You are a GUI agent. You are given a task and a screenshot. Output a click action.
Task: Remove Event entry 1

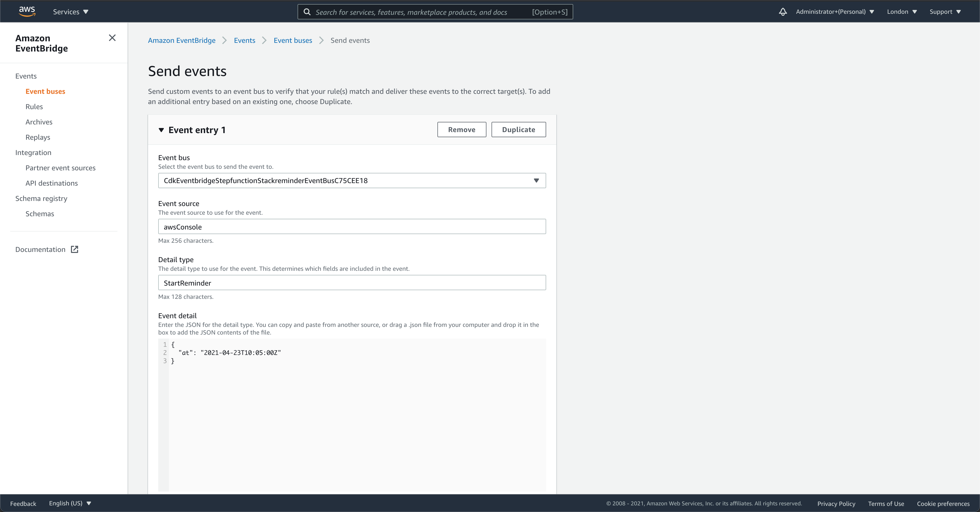coord(461,130)
